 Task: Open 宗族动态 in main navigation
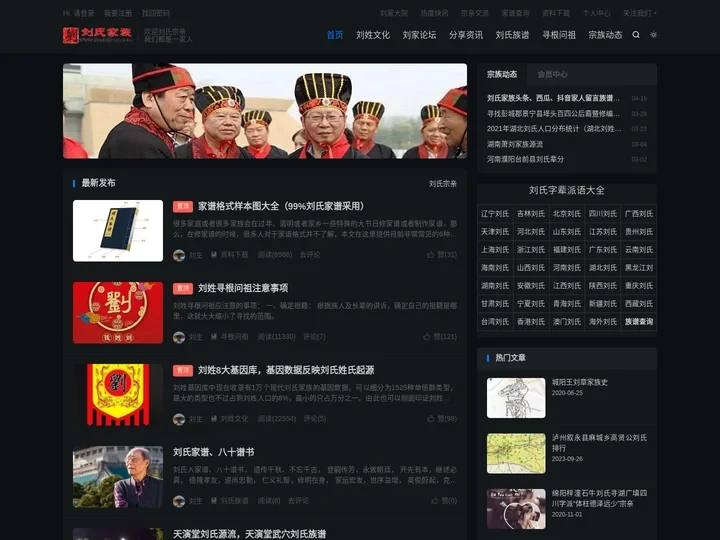(x=605, y=35)
